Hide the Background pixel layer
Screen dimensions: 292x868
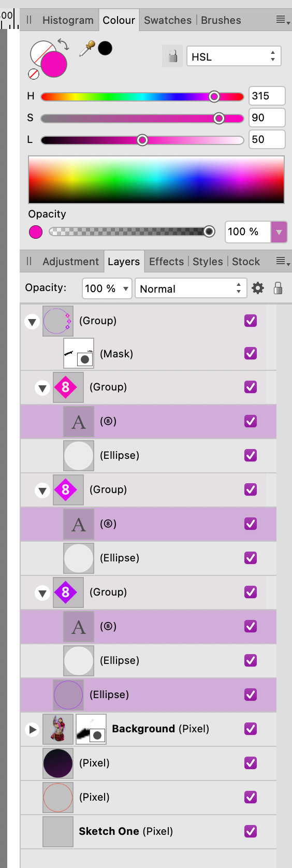tap(251, 729)
